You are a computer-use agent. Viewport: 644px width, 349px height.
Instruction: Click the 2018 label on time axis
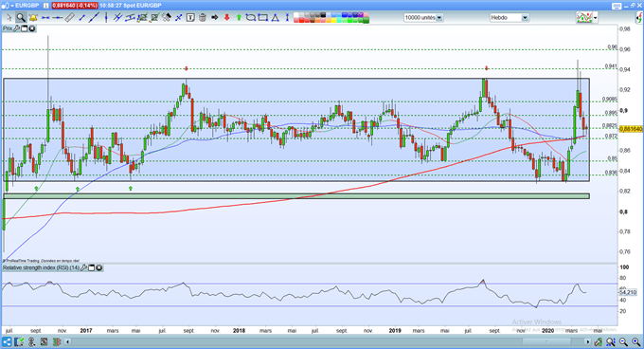(239, 330)
